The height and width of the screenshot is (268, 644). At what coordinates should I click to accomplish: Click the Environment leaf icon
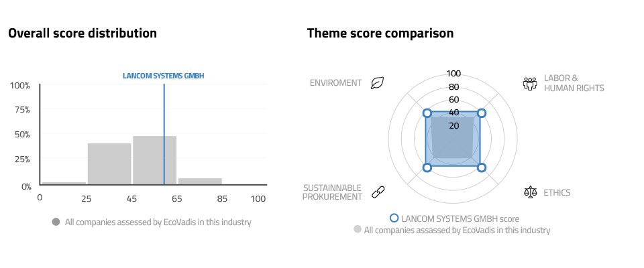378,83
